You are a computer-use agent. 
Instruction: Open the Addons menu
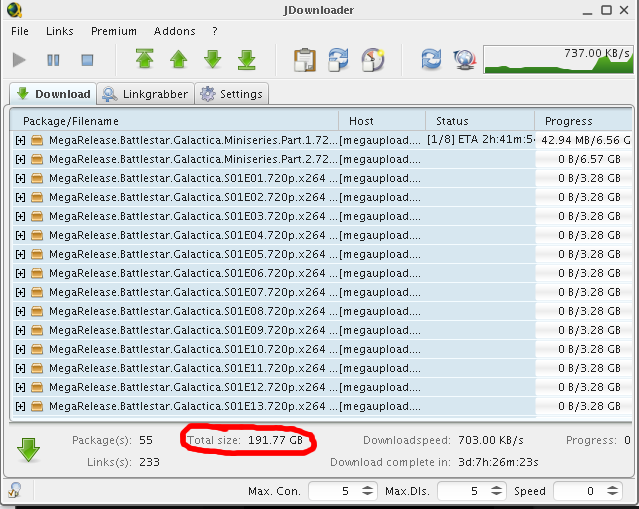[173, 31]
